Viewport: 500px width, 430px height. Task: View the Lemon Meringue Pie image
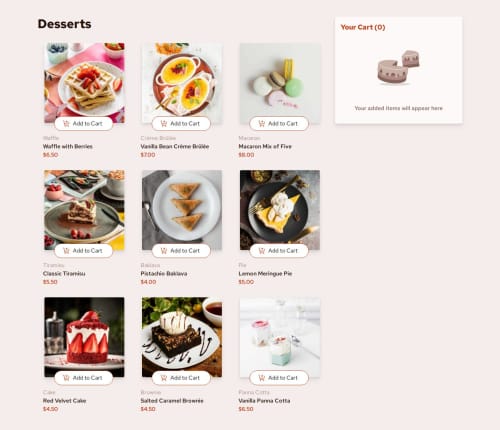tap(280, 210)
